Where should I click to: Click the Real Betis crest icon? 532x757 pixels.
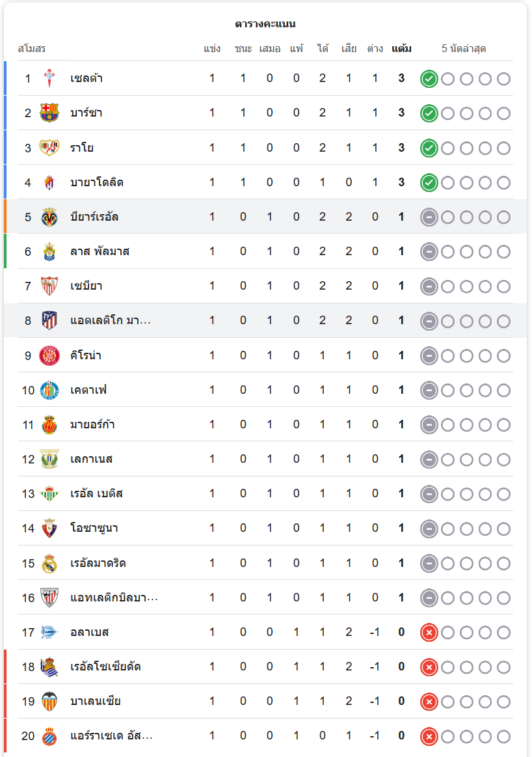(49, 493)
